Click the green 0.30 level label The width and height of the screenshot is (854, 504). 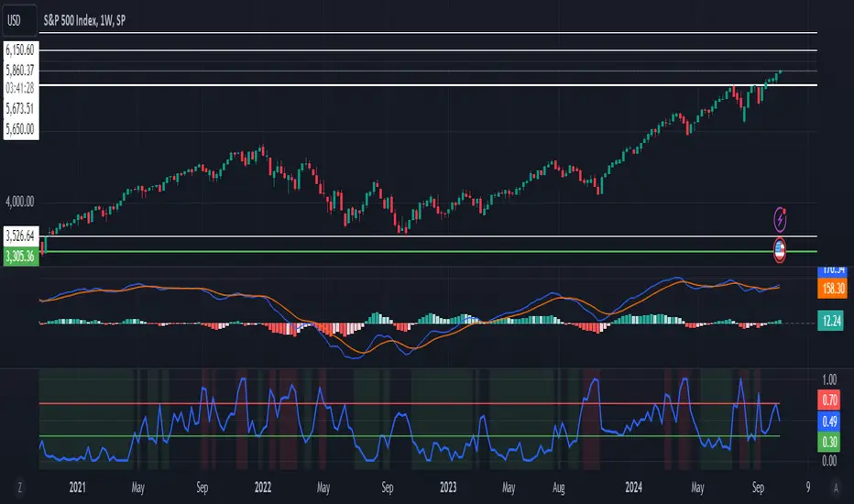point(829,442)
